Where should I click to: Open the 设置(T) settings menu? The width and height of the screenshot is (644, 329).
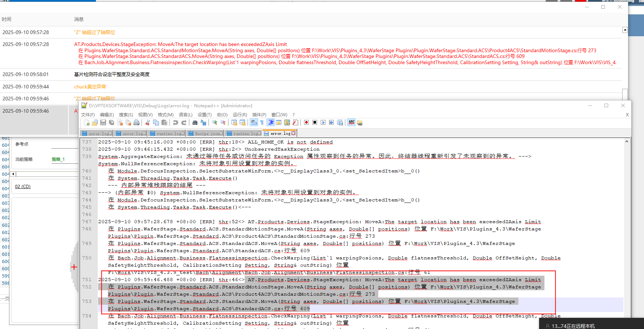coord(204,115)
